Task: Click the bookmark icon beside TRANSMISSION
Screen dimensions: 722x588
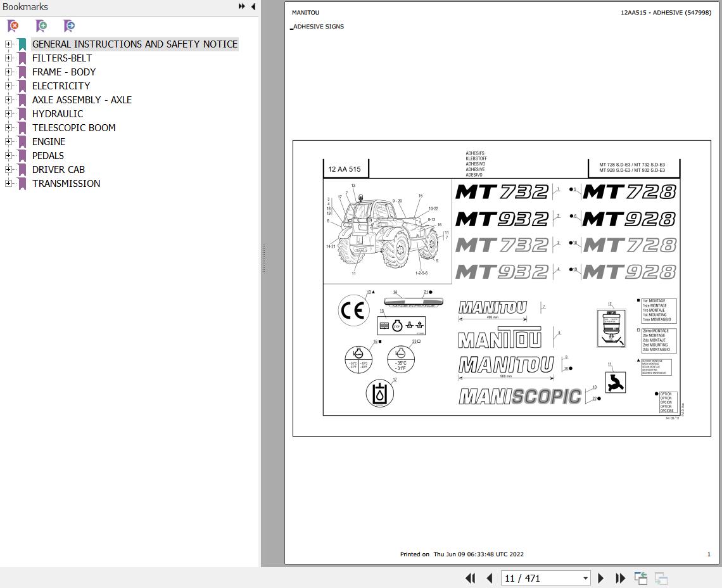Action: [22, 183]
